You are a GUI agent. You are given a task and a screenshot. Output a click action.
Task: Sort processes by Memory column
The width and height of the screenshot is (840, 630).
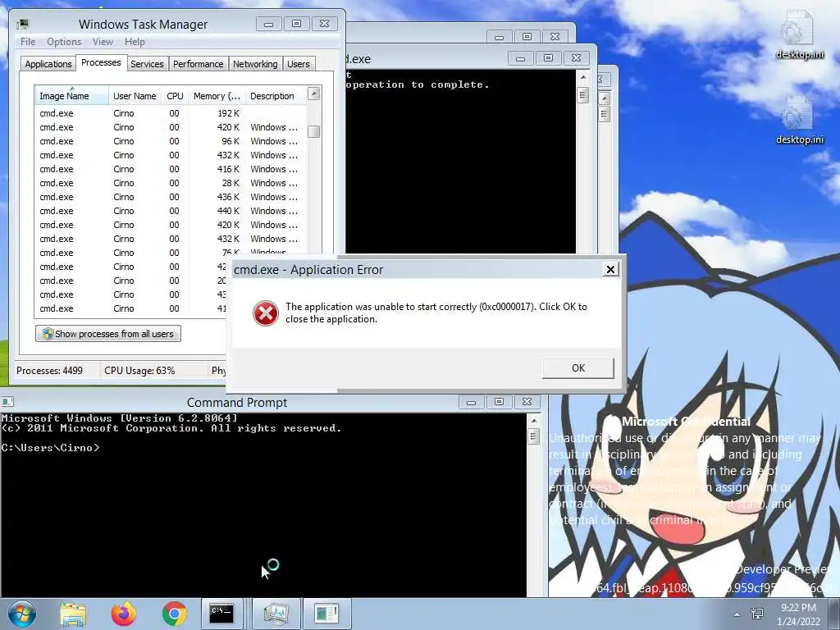(217, 95)
